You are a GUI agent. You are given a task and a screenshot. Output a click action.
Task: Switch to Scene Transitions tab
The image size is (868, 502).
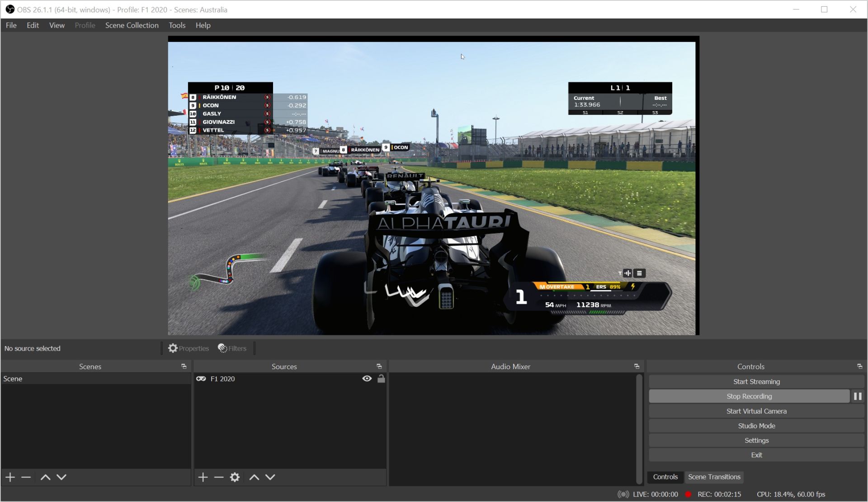[x=714, y=477]
